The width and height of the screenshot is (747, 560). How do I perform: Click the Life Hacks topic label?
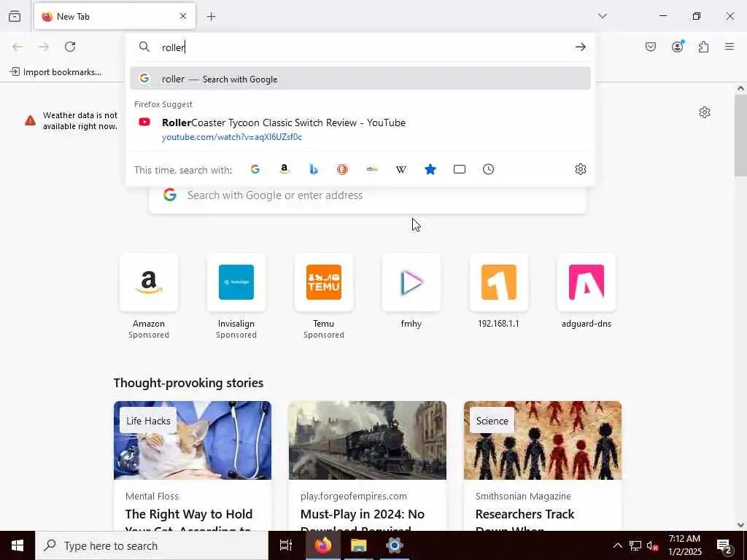coord(148,421)
